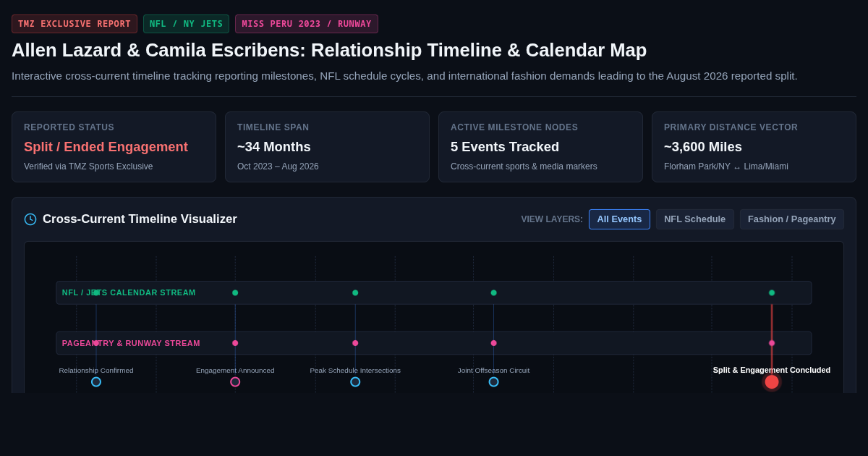Click the VIEW LAYERS label
The height and width of the screenshot is (456, 868).
[552, 219]
